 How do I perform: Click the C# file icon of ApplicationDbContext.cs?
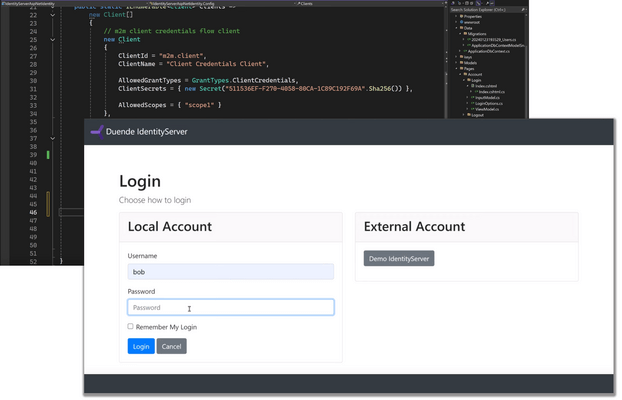[465, 51]
